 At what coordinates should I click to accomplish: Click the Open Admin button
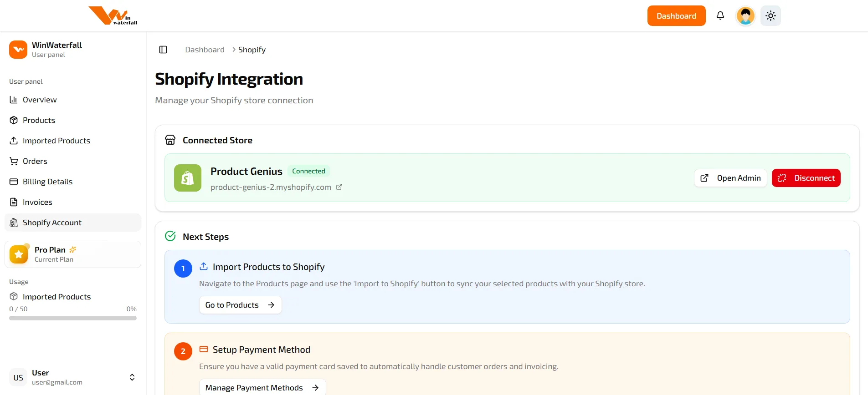coord(730,178)
